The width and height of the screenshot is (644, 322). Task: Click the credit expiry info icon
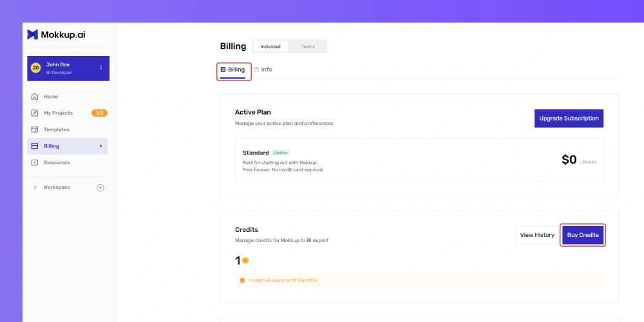click(x=242, y=281)
